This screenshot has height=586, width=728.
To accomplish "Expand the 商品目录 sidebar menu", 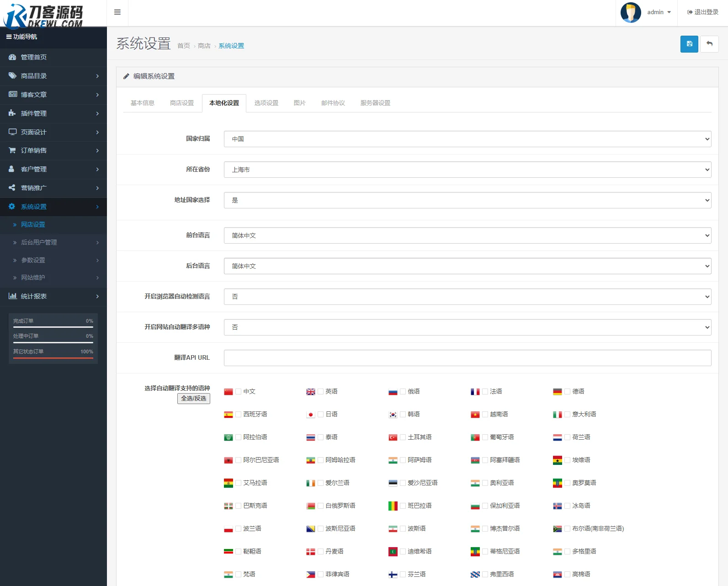I will pyautogui.click(x=53, y=76).
